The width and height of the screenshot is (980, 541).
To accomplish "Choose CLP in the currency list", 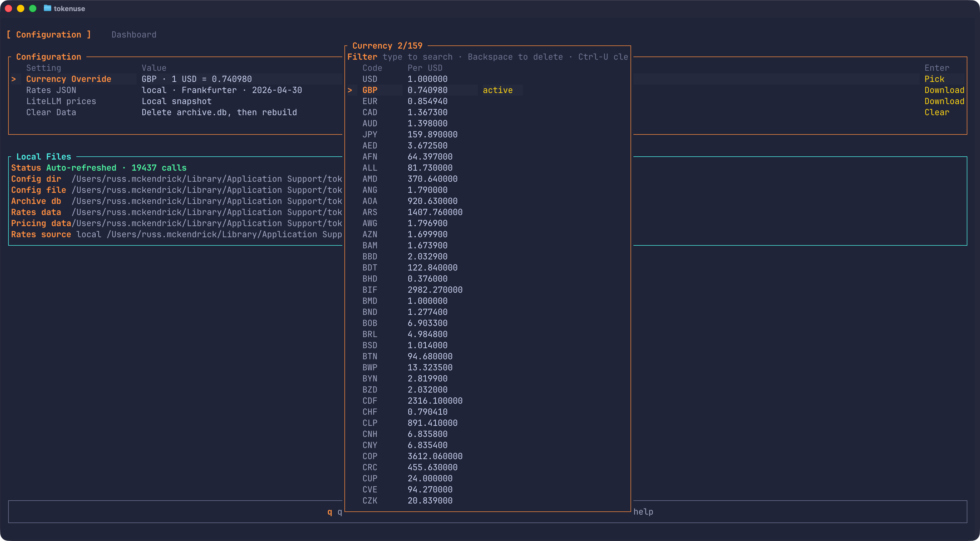I will click(487, 423).
